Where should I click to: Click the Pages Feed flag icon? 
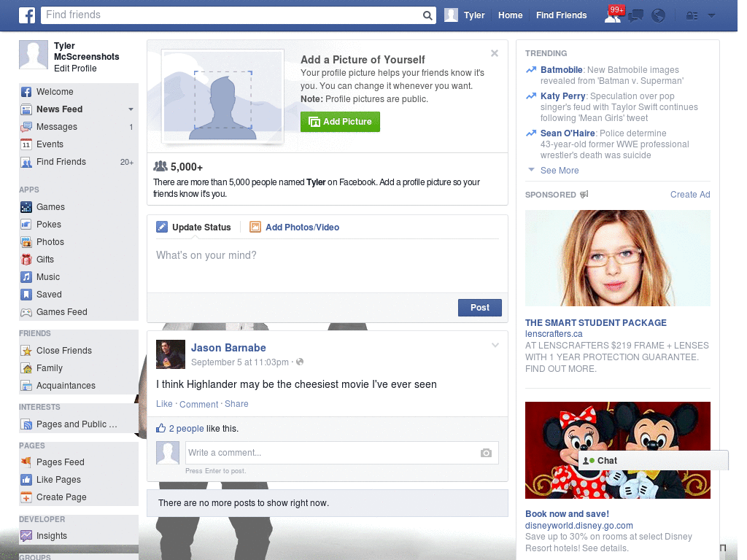click(26, 462)
